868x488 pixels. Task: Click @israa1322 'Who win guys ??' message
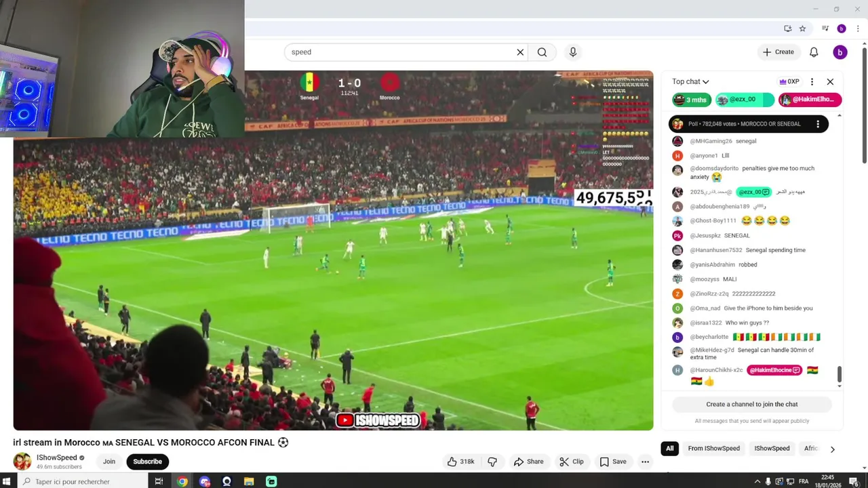720,323
